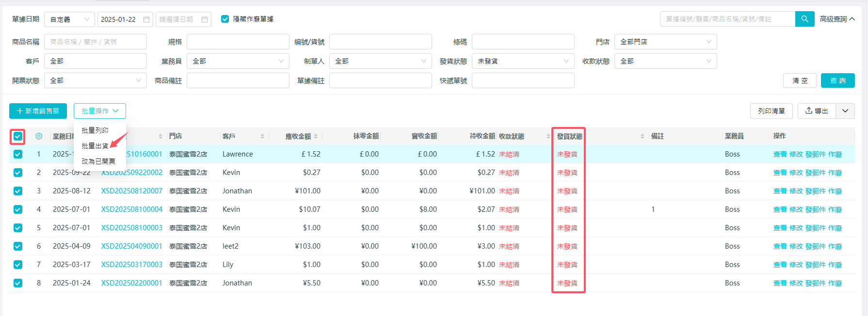868x316 pixels.
Task: Click the 新增銷售單 button
Action: 38,111
